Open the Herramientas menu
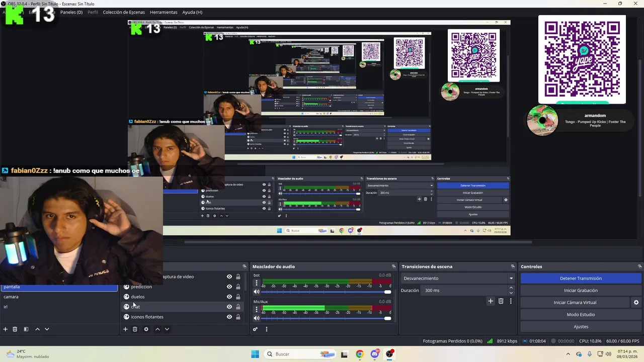The image size is (644, 362). point(164,12)
